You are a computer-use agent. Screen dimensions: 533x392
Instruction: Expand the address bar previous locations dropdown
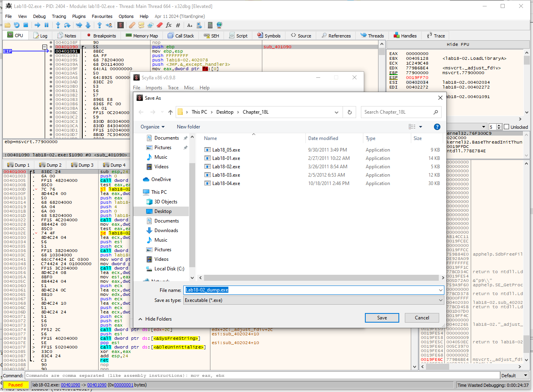tap(337, 112)
